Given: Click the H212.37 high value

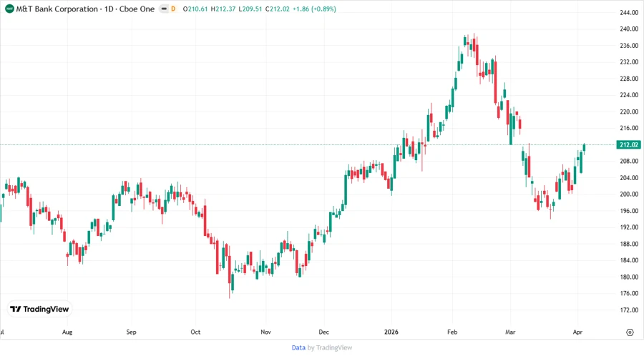Looking at the screenshot, I should [223, 9].
